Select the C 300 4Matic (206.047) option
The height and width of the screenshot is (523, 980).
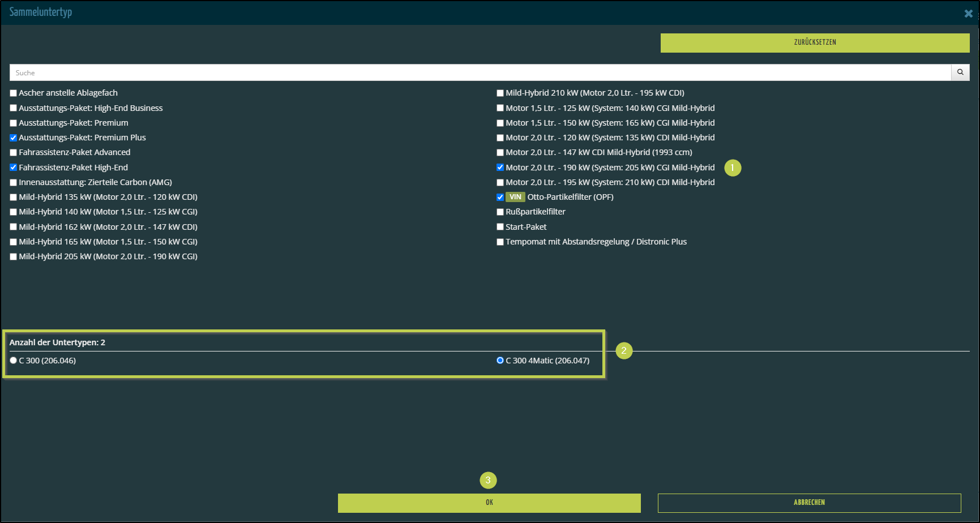(500, 361)
